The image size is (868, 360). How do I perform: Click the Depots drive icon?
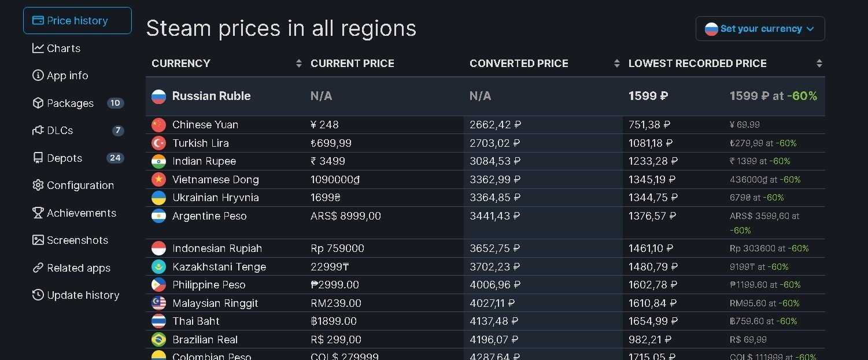click(38, 158)
